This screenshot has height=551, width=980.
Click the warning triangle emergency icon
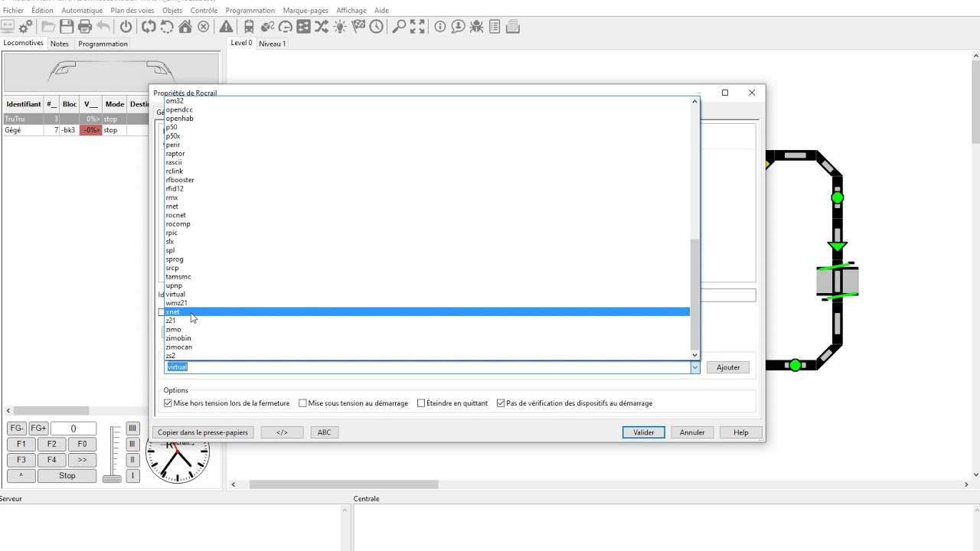click(227, 27)
